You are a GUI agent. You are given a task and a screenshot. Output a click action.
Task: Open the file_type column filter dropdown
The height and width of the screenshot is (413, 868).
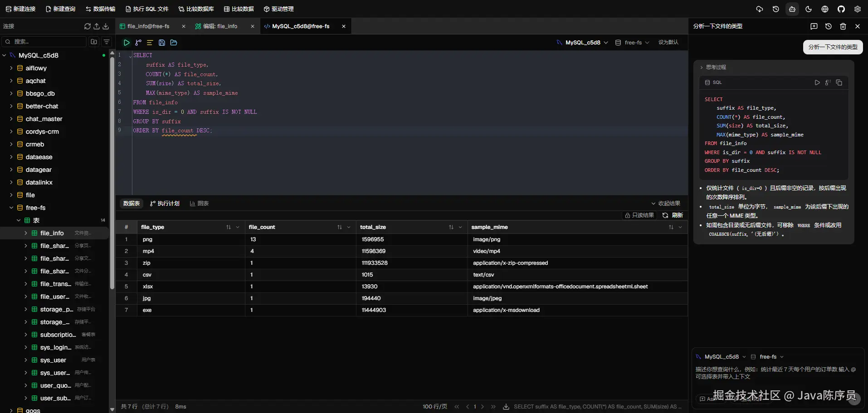point(238,227)
